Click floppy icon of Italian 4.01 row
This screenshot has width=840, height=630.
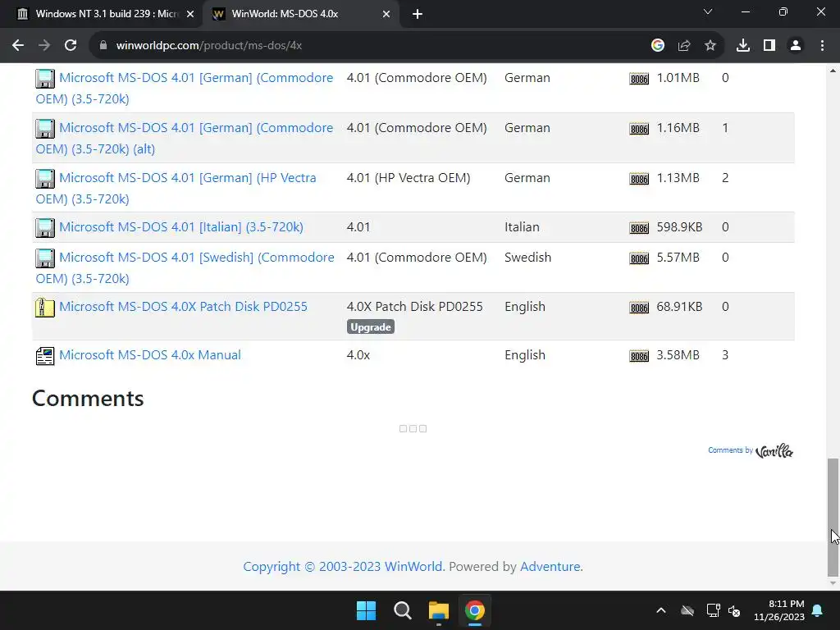coord(45,228)
